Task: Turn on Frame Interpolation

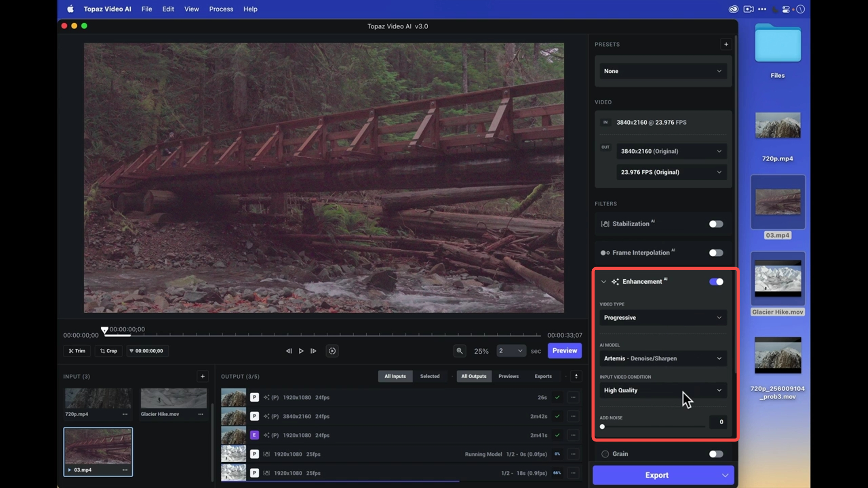Action: coord(716,253)
